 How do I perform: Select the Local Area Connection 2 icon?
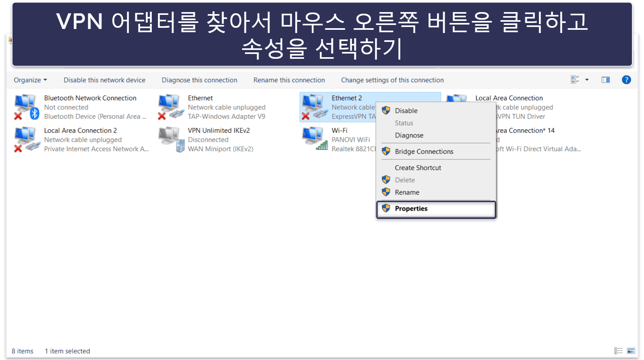click(x=27, y=140)
